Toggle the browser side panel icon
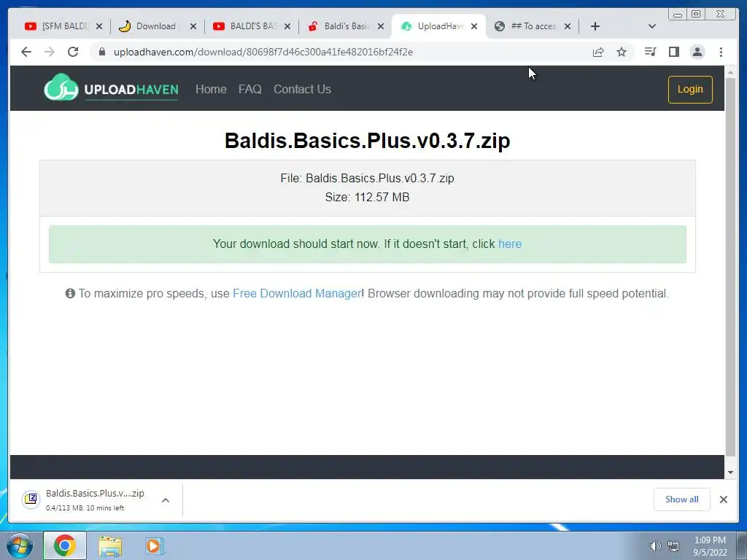The height and width of the screenshot is (560, 747). click(x=673, y=52)
